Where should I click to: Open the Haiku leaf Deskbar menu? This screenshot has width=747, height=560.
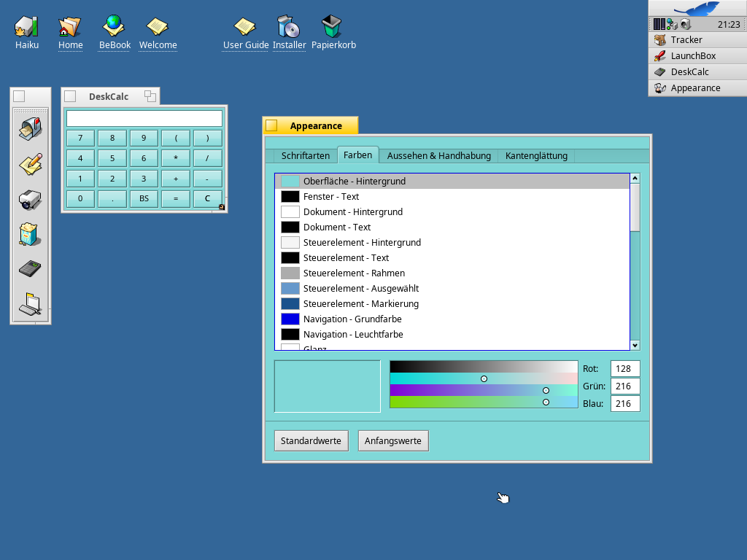[x=697, y=8]
